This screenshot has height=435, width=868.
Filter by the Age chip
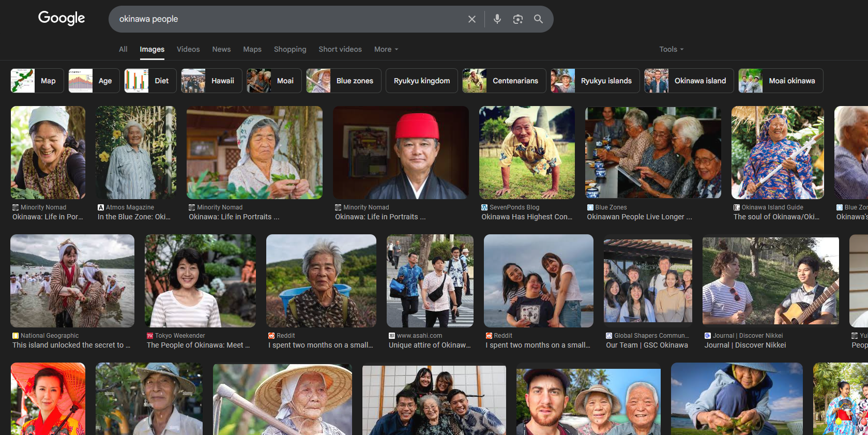point(94,81)
